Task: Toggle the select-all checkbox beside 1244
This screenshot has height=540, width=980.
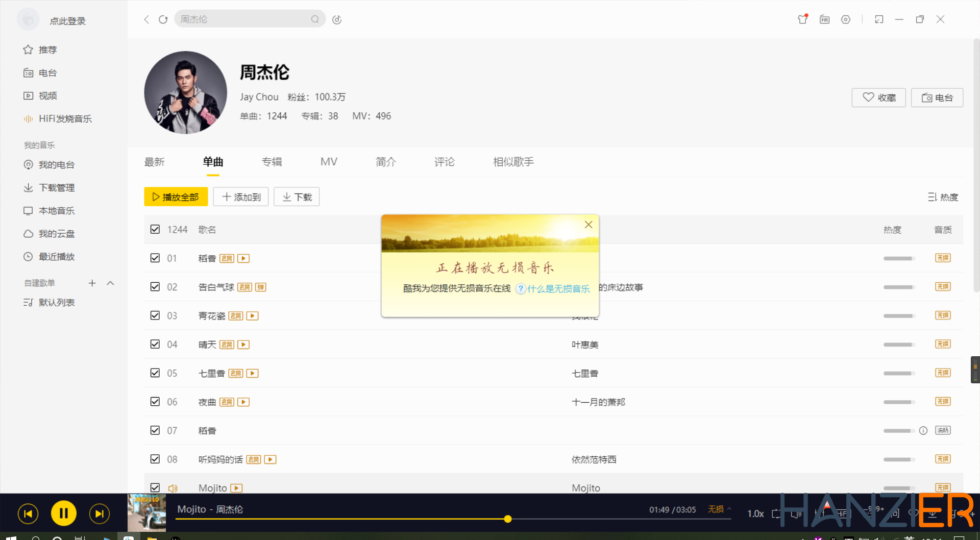Action: (x=155, y=230)
